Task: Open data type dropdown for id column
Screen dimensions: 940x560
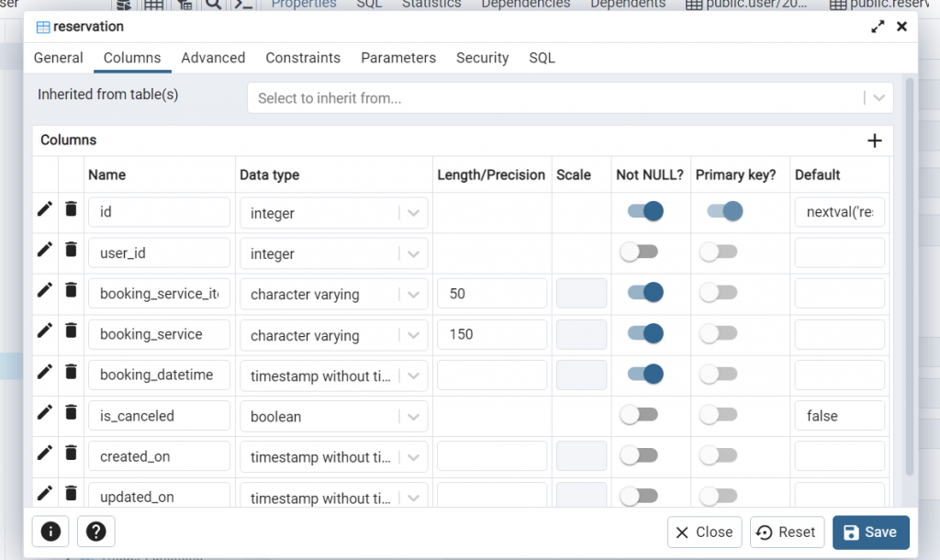Action: [x=414, y=213]
